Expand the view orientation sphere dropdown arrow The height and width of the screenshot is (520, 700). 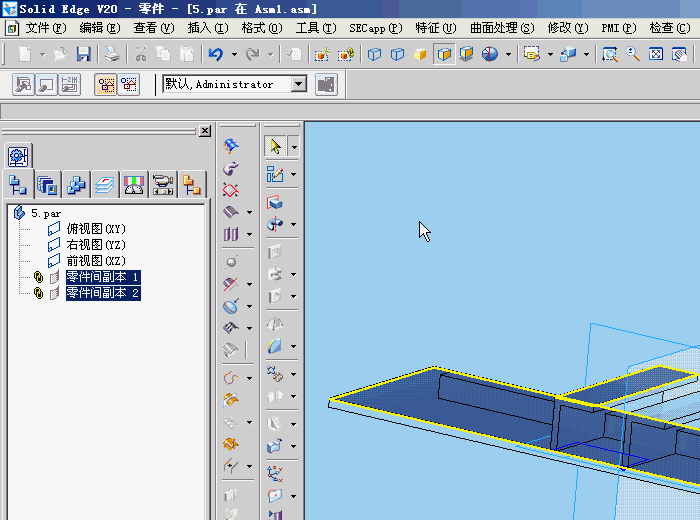508,54
